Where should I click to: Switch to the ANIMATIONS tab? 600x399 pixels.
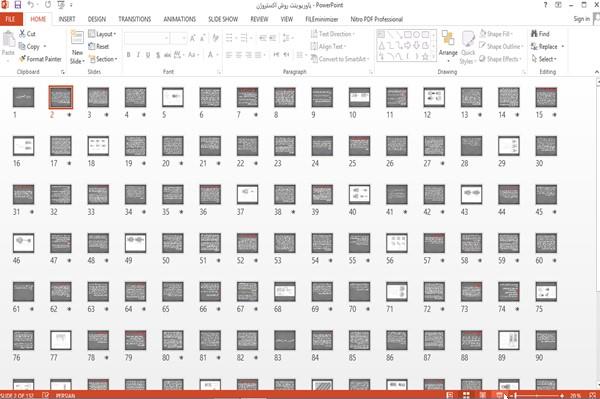tap(179, 19)
